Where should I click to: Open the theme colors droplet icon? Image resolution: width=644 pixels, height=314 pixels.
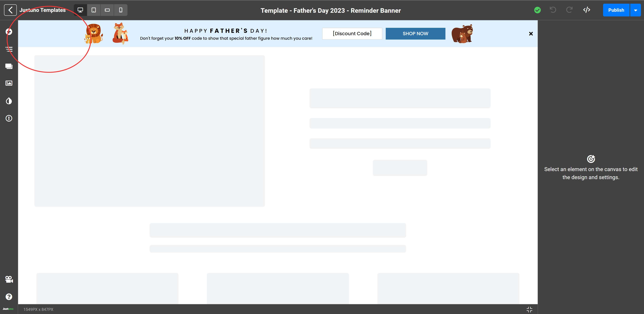[9, 101]
